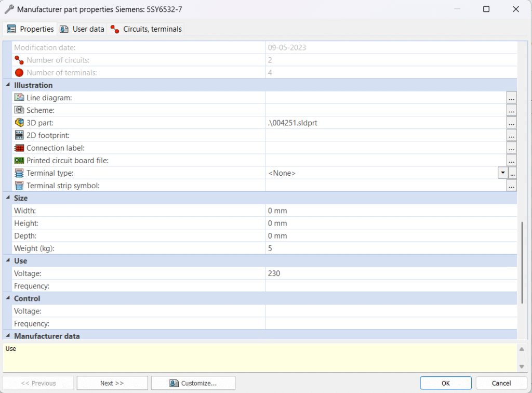Screen dimensions: 532x393
Task: Click the 2D footprint icon
Action: pyautogui.click(x=19, y=135)
